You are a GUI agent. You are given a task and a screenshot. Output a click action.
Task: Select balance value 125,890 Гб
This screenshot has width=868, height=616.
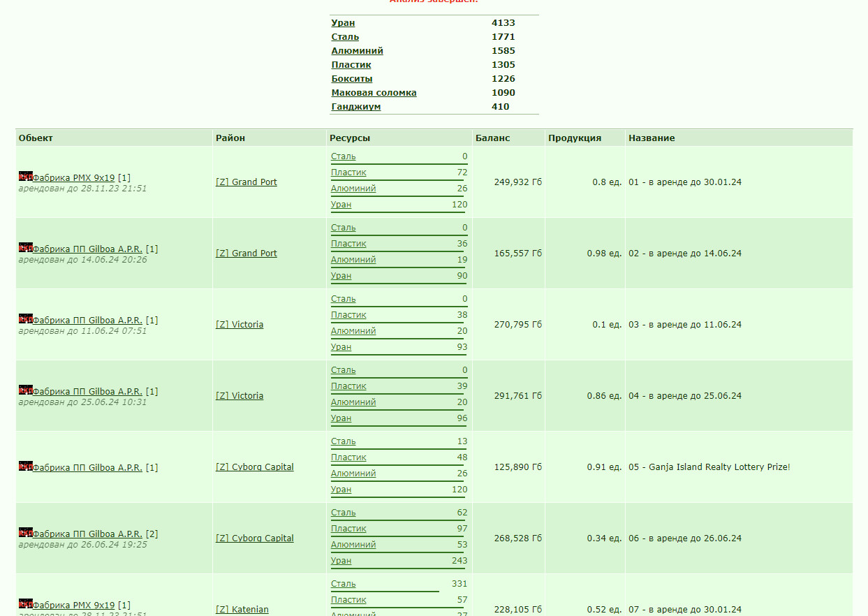[x=518, y=467]
